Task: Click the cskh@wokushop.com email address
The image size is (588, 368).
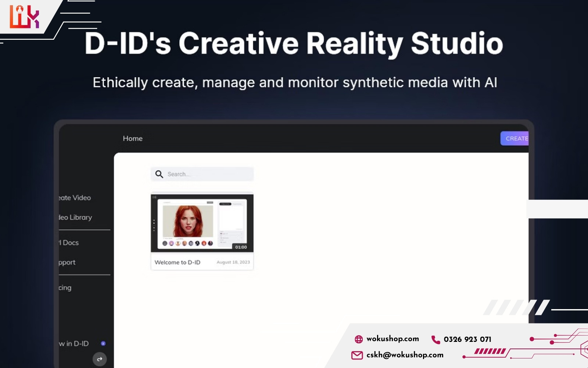Action: pyautogui.click(x=405, y=355)
